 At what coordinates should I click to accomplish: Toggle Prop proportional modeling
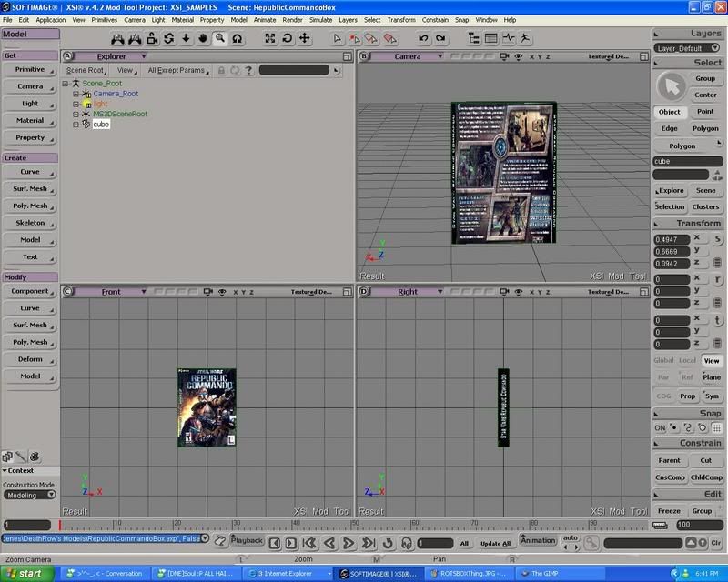point(688,396)
